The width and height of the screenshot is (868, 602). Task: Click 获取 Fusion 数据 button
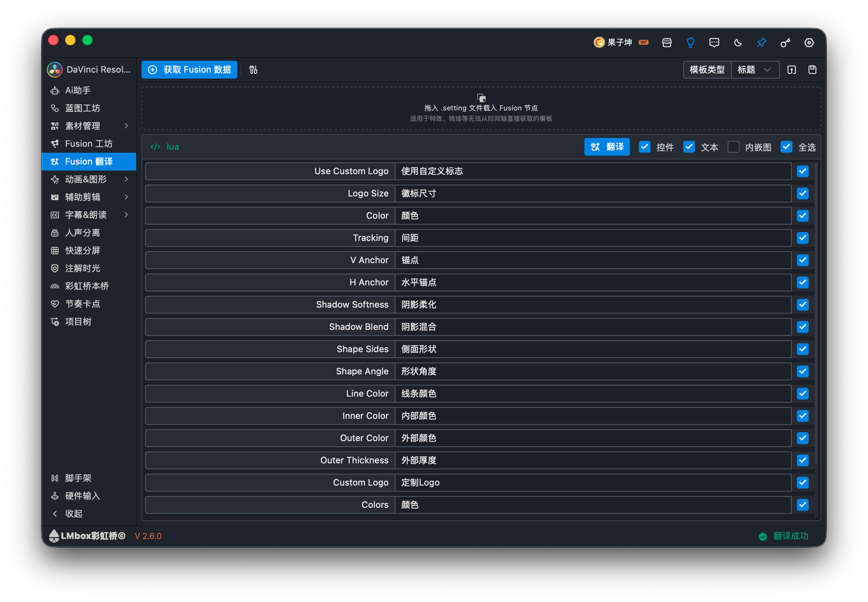pos(189,69)
